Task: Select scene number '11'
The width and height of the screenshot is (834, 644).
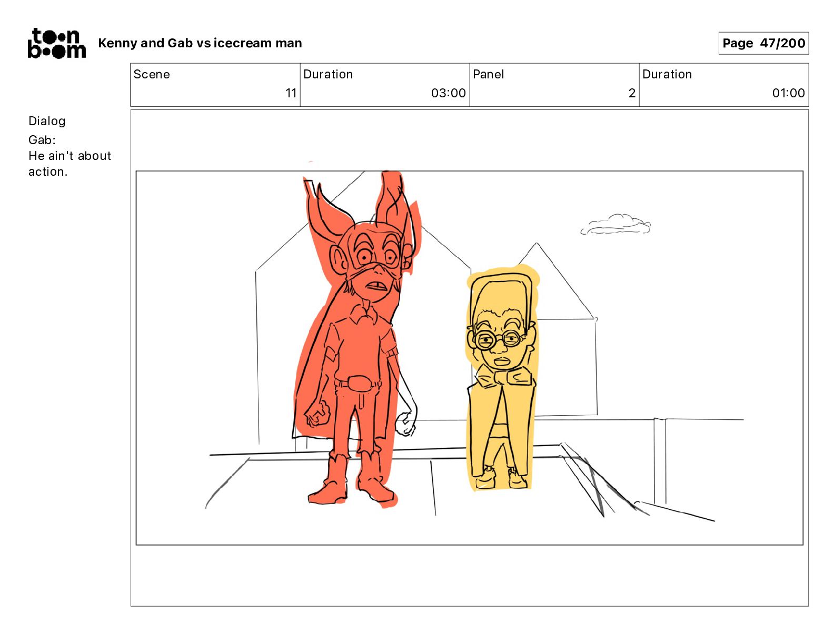Action: pyautogui.click(x=291, y=93)
